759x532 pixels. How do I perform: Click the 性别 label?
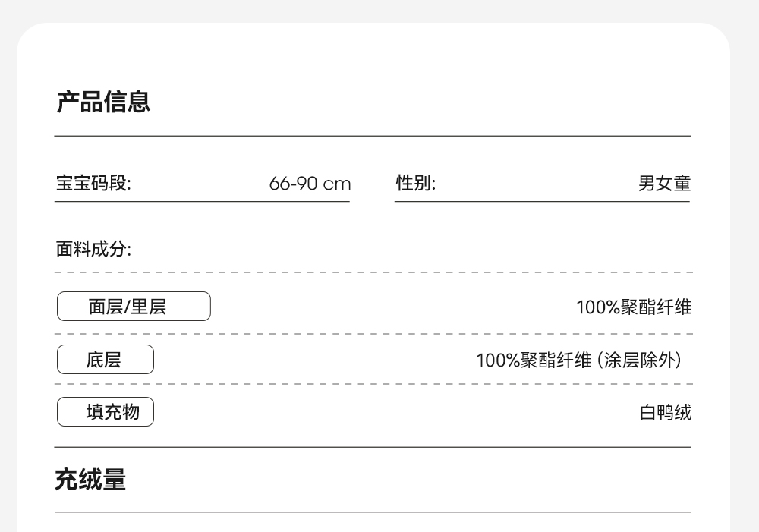416,184
